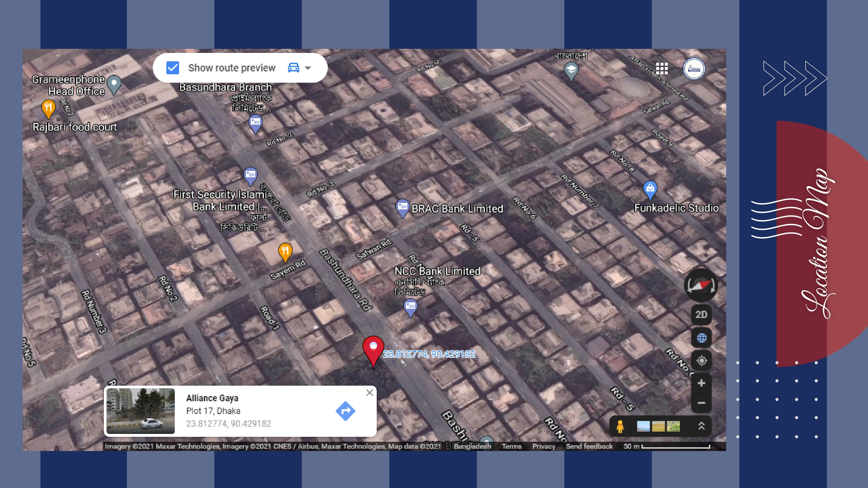Select the Rajbari food court restaurant pin
The height and width of the screenshot is (488, 868).
tap(48, 109)
